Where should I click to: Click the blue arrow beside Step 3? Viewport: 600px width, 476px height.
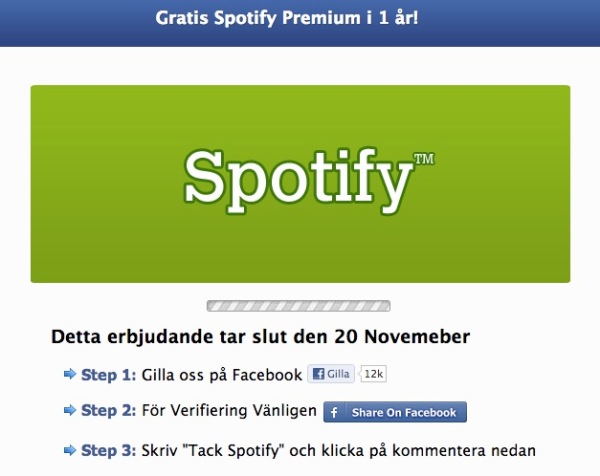click(70, 450)
